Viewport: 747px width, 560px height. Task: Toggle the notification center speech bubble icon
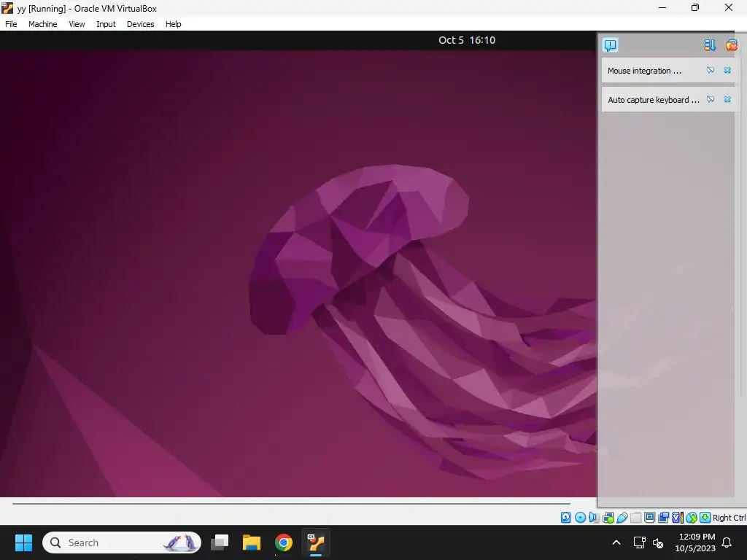tap(611, 44)
